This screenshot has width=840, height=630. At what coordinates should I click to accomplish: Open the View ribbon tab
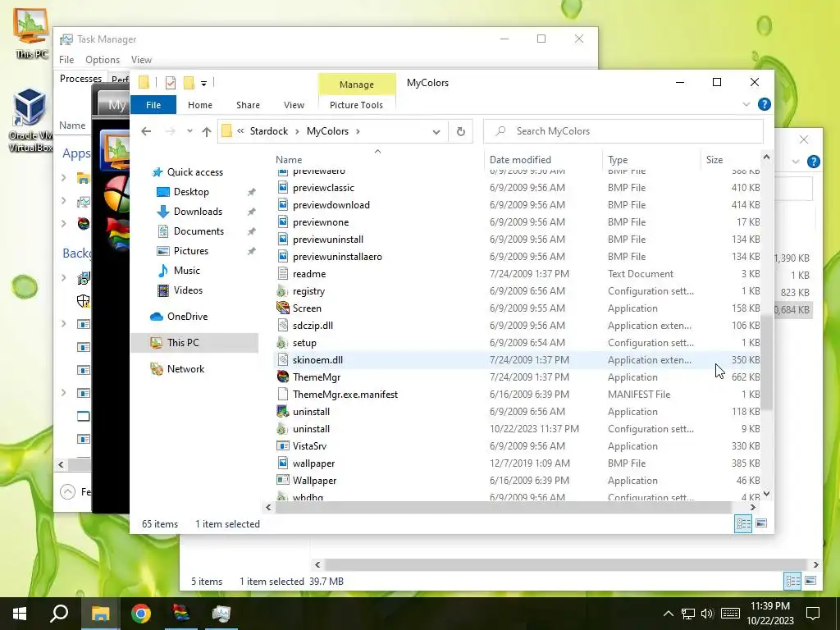(294, 105)
